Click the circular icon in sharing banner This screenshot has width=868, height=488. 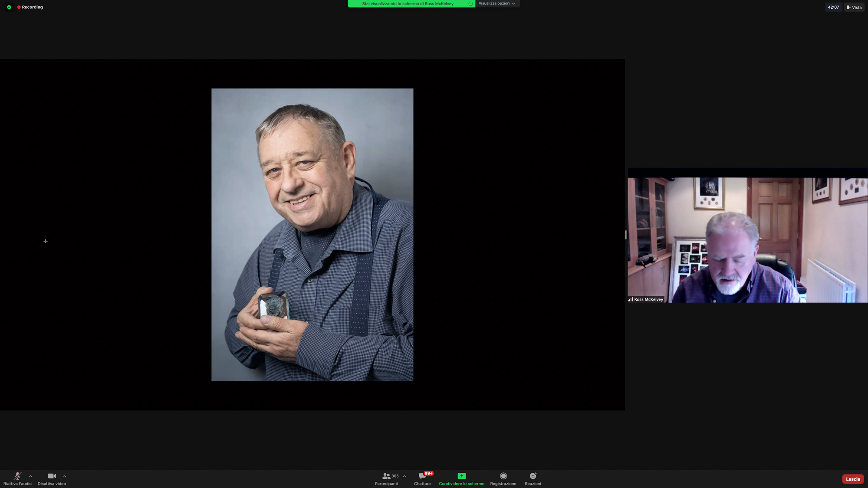(470, 3)
